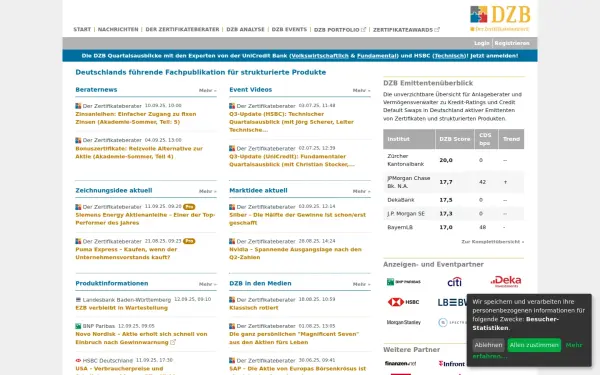
Task: Expand Mehr in DZB in den Medien section
Action: 361,284
